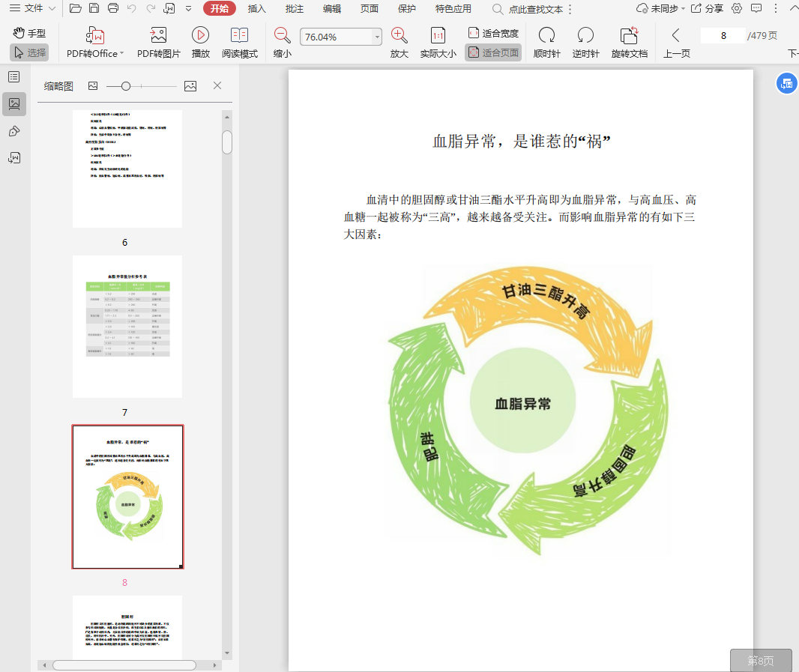This screenshot has width=799, height=672.
Task: Click the thumbnail horizontal scrollbar
Action: pyautogui.click(x=124, y=665)
